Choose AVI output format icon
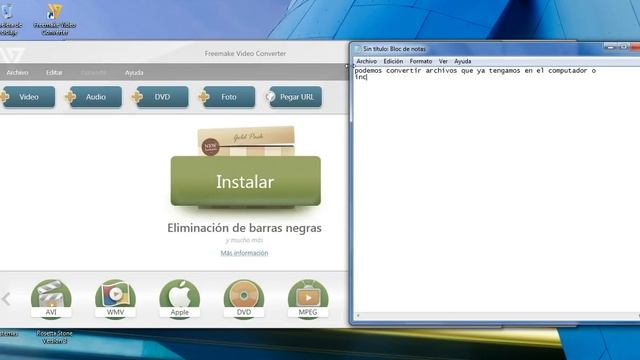The image size is (640, 360). pos(51,299)
